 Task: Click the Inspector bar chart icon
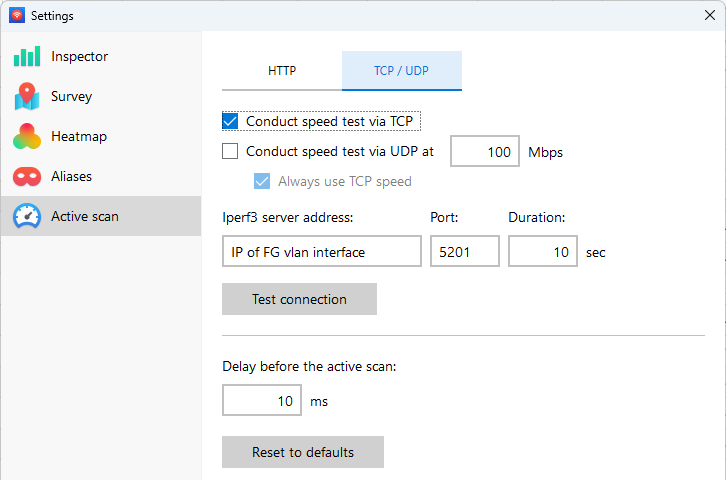(27, 56)
